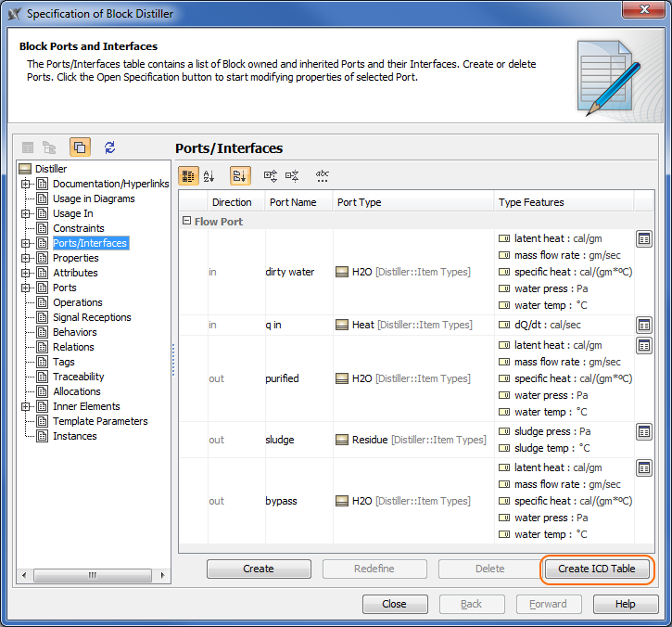Select Usage in Diagrams in the tree

(x=94, y=198)
